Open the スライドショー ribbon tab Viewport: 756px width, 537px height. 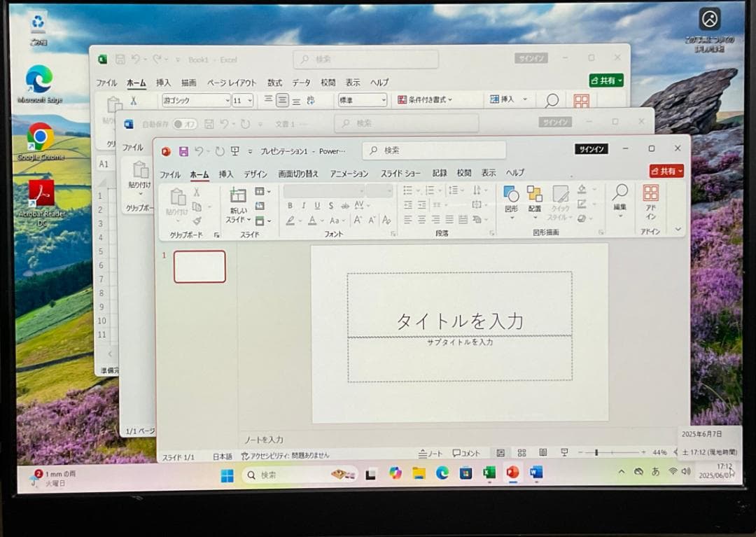pos(401,173)
